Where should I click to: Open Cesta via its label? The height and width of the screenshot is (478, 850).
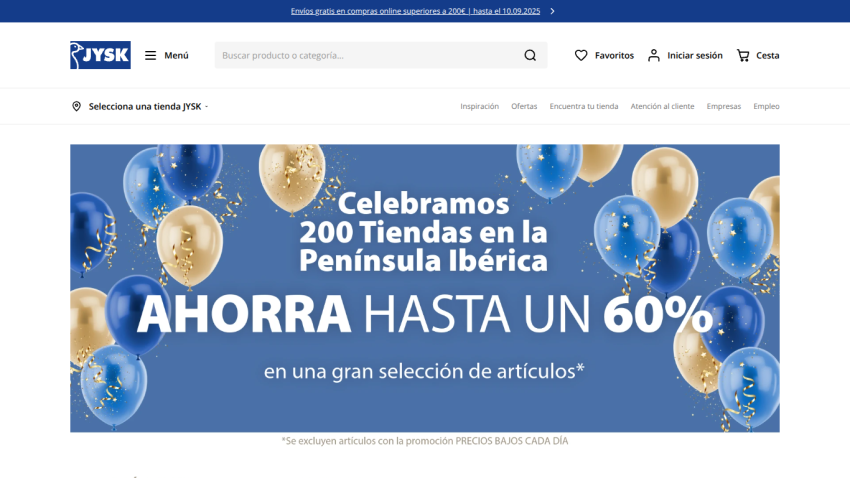coord(768,55)
